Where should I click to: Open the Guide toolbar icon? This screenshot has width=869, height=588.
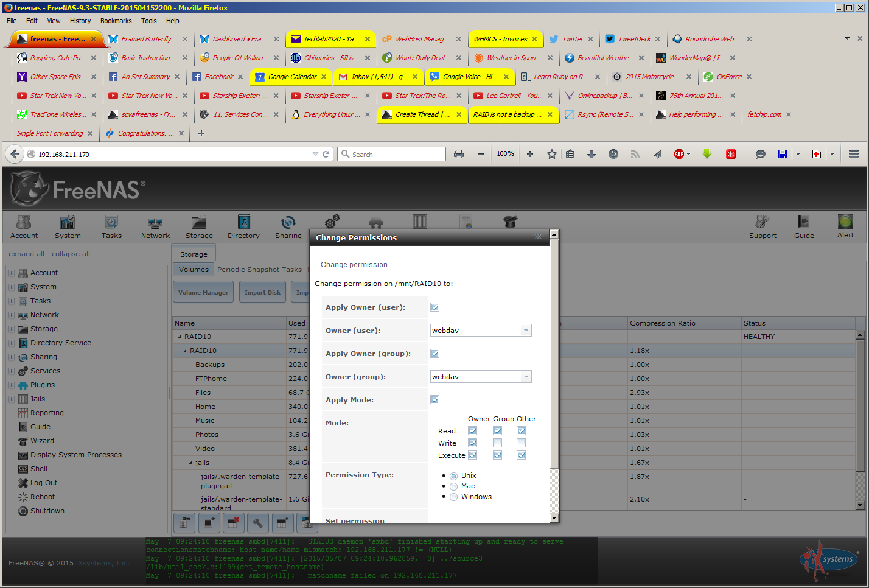click(804, 227)
